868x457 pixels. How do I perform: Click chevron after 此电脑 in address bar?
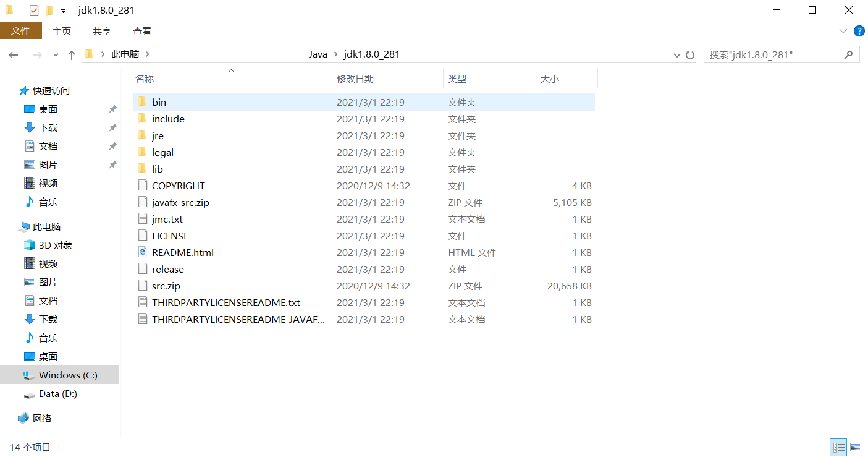pyautogui.click(x=147, y=54)
